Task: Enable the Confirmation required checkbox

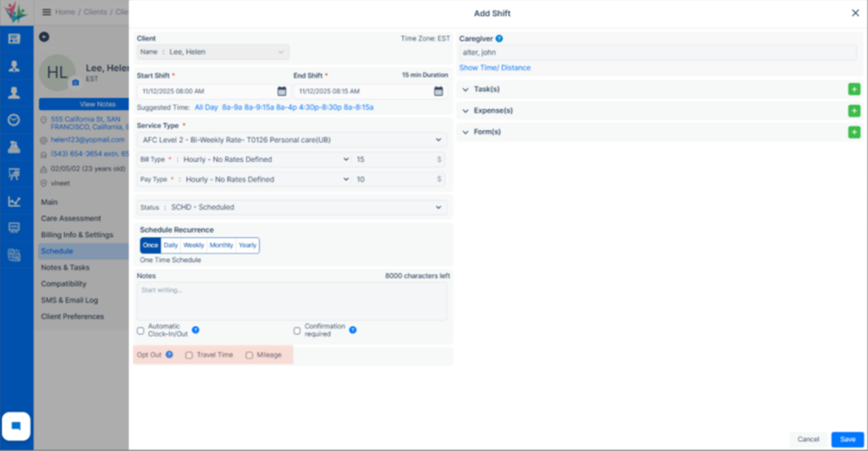Action: 297,330
